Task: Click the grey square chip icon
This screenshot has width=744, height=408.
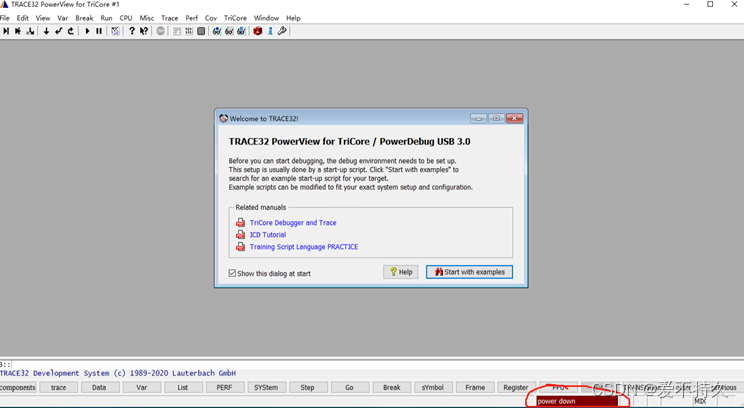Action: [201, 31]
